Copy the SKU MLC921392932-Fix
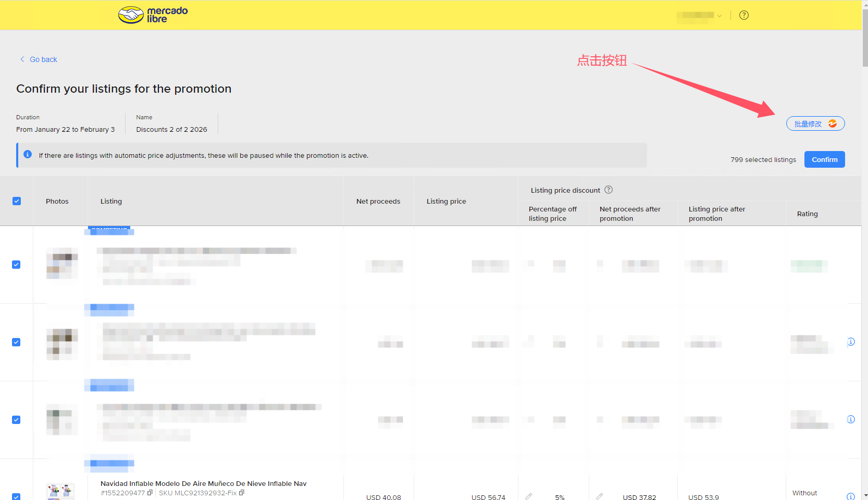Viewport: 868px width, 500px height. [242, 493]
